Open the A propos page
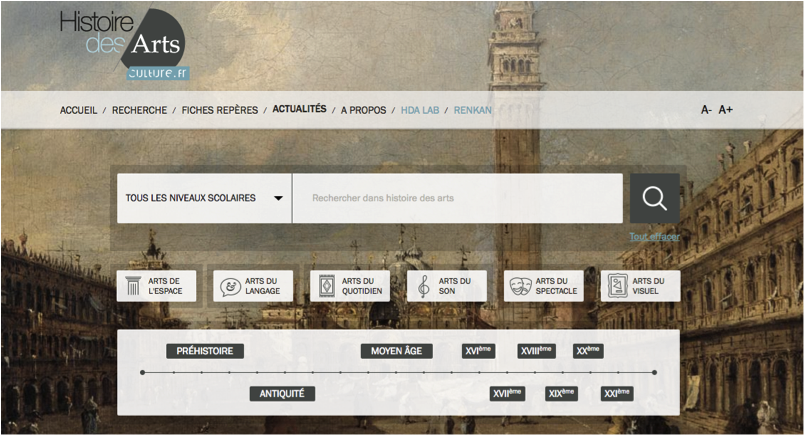The width and height of the screenshot is (805, 436). [363, 110]
